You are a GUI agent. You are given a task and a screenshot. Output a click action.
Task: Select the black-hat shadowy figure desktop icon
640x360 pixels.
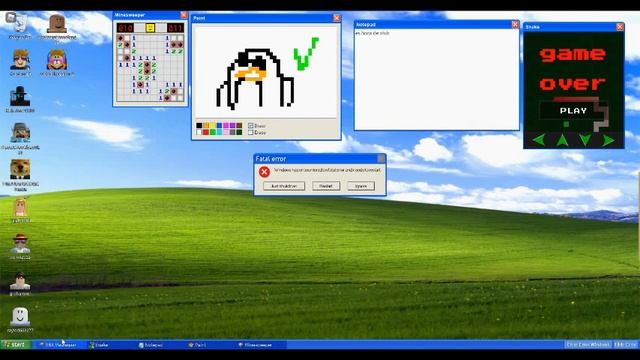[20, 99]
